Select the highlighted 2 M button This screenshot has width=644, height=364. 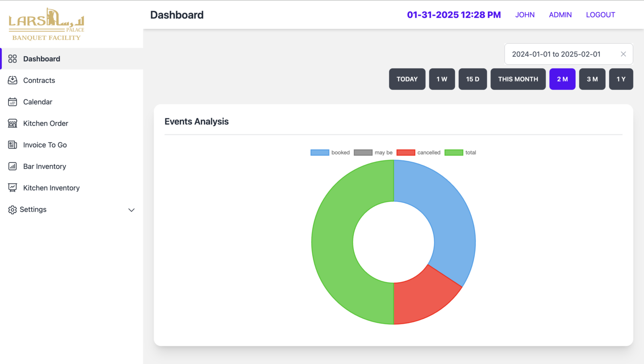point(562,79)
